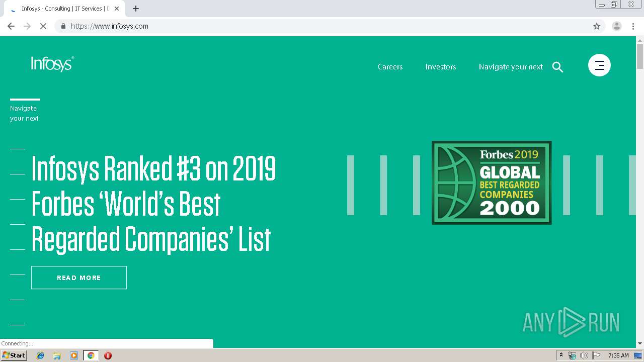The height and width of the screenshot is (362, 644).
Task: Open the volume speaker tray icon
Action: coord(584,355)
